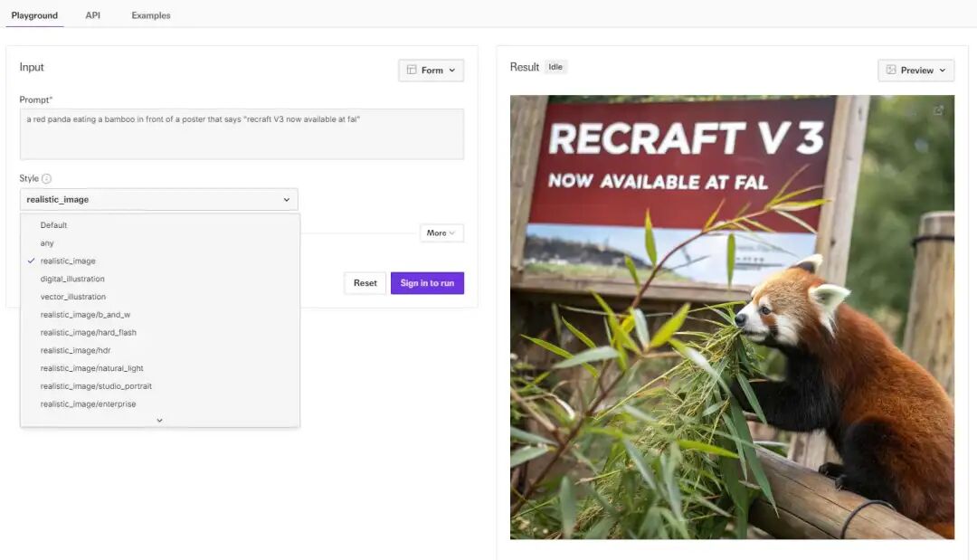Screen dimensions: 977x560
Task: Choose realistic_image/b_and_w style
Action: point(159,315)
